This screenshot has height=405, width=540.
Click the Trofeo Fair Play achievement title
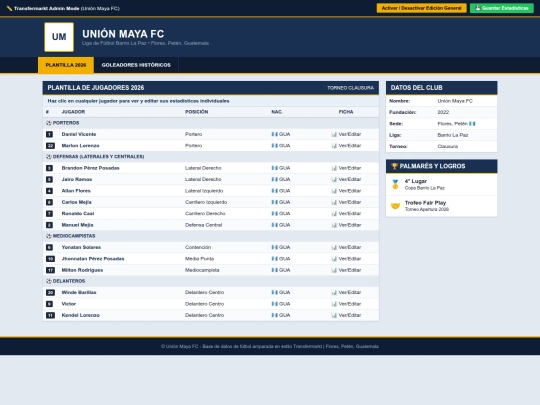click(x=425, y=203)
